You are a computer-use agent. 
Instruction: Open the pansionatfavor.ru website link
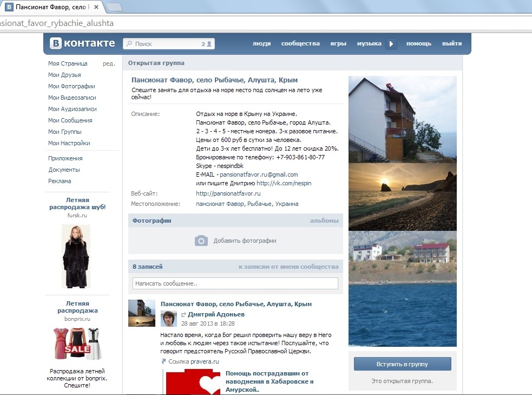(228, 193)
